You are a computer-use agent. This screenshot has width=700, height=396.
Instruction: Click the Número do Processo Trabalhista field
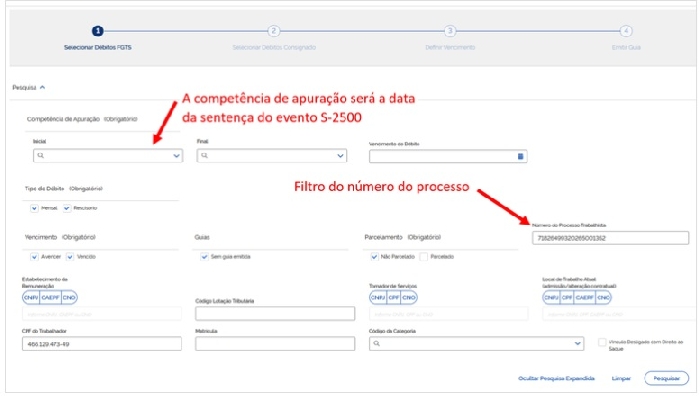coord(610,238)
